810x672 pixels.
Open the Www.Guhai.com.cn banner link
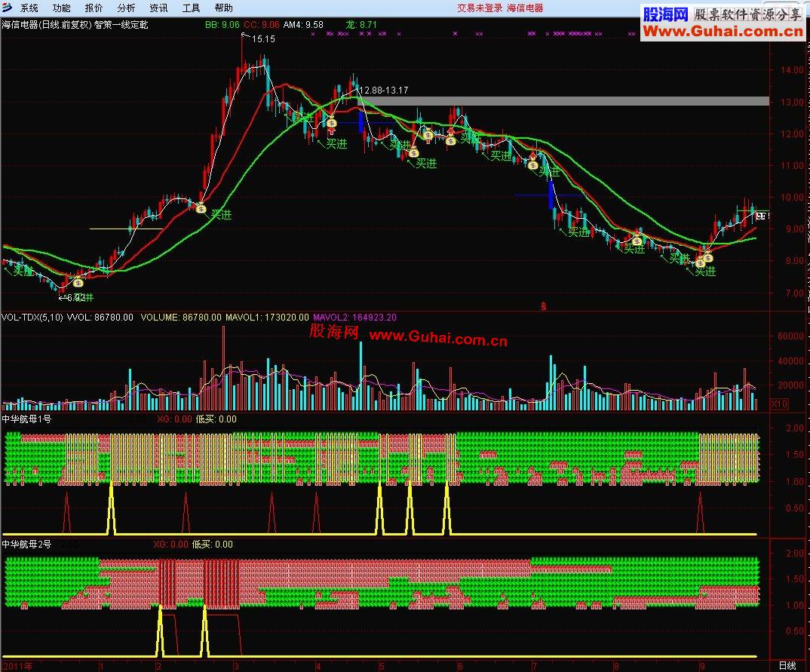723,31
